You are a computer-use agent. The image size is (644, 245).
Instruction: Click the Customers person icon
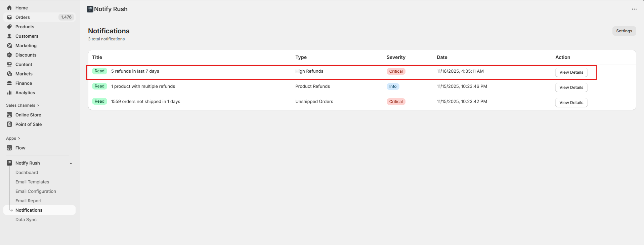tap(9, 36)
